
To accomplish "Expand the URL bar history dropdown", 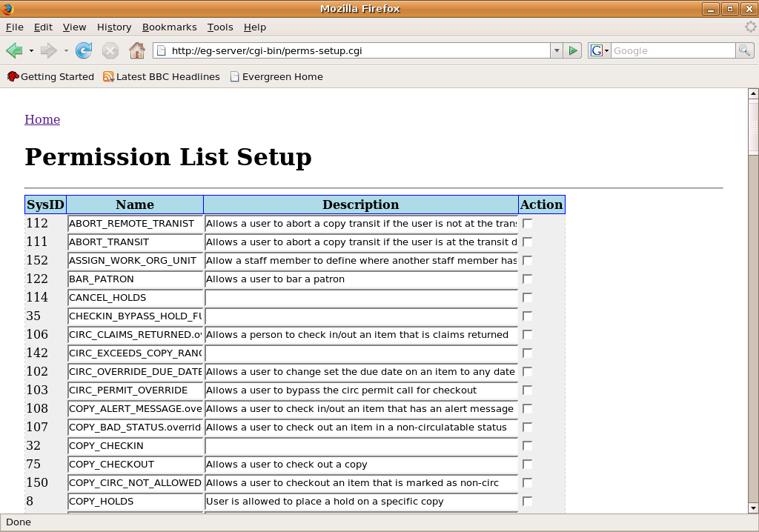I will (556, 50).
